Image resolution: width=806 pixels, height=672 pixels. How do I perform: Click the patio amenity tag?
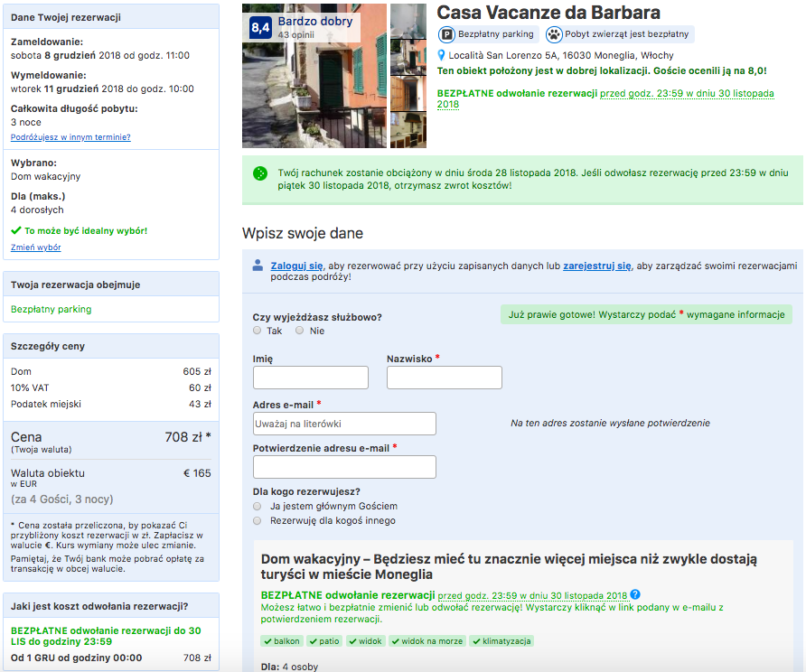(x=323, y=641)
